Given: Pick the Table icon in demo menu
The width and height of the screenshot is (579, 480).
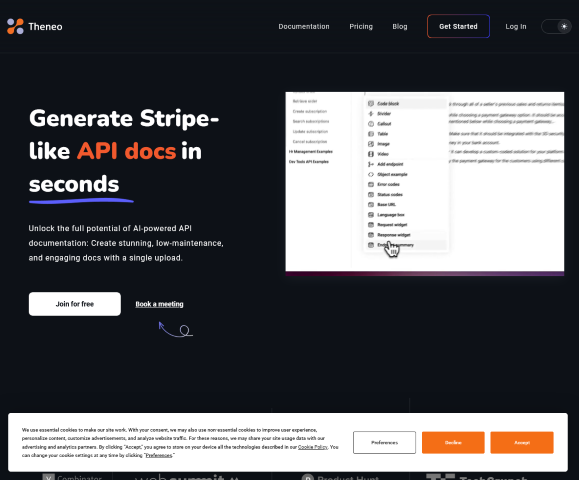Looking at the screenshot, I should [371, 134].
